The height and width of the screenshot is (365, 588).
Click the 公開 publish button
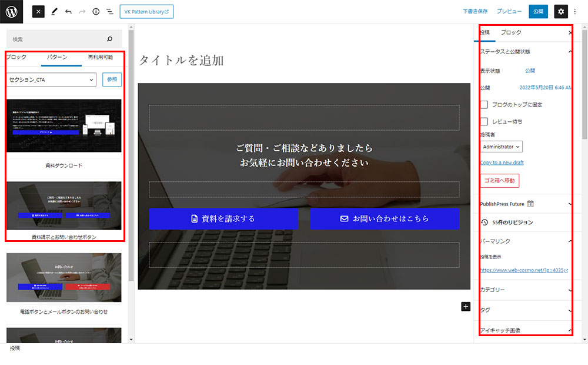538,11
